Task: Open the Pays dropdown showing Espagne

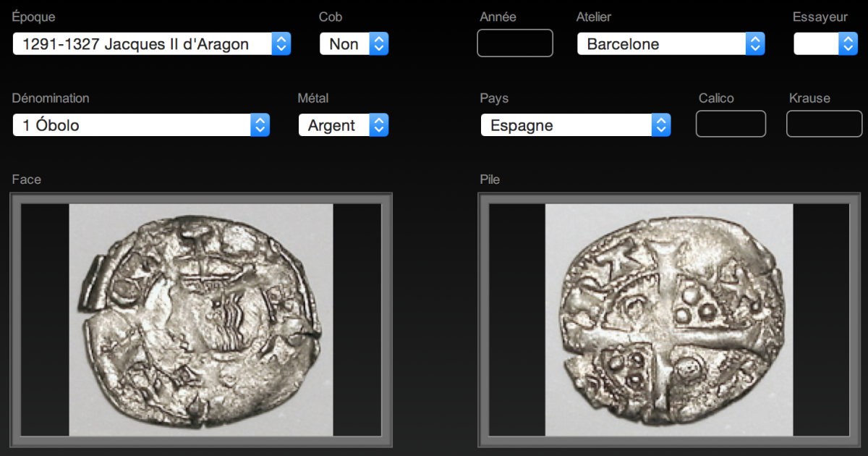Action: (x=576, y=125)
